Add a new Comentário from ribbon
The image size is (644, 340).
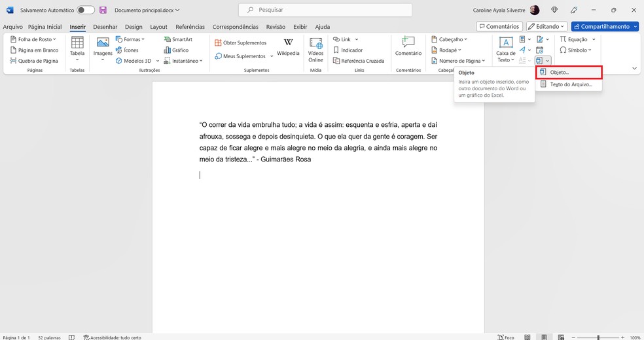click(408, 46)
